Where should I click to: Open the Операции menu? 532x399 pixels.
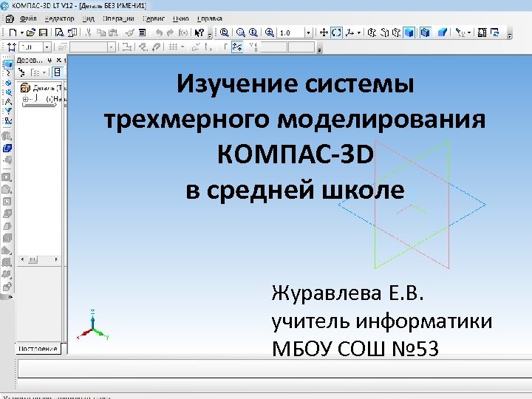pos(118,18)
